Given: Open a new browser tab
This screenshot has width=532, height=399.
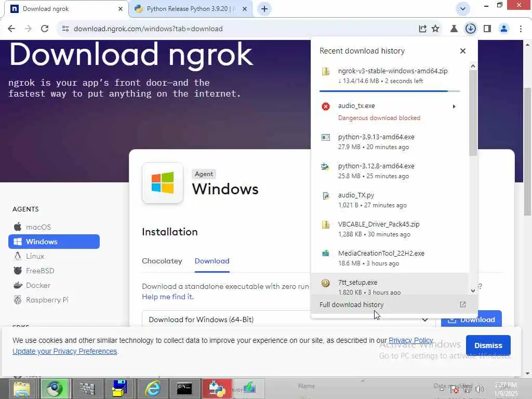Looking at the screenshot, I should point(264,9).
